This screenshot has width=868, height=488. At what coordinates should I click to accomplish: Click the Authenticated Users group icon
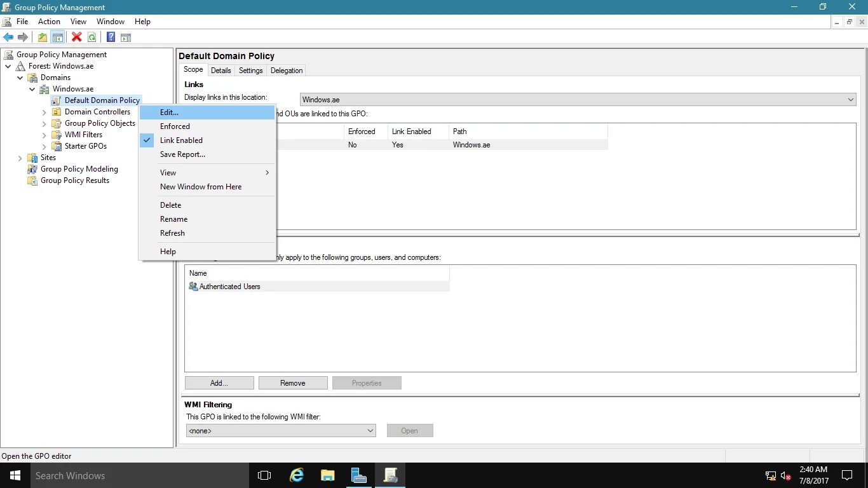(x=194, y=287)
